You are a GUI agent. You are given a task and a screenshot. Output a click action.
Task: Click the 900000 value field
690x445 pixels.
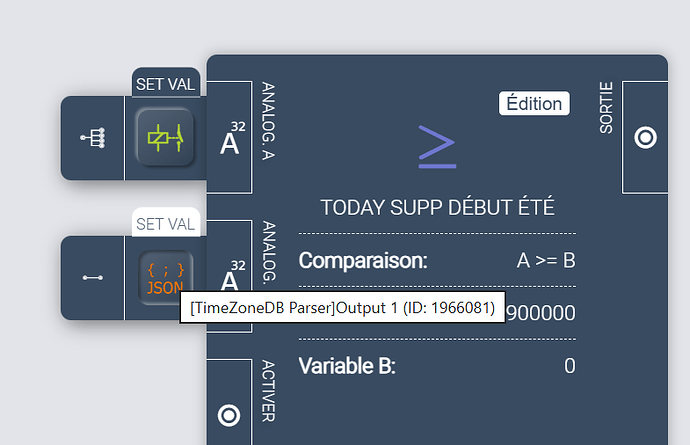[540, 313]
